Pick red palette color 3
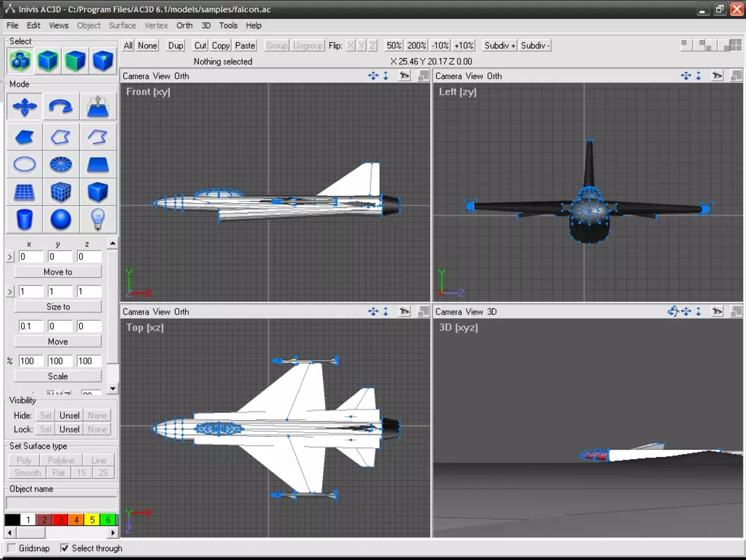 pos(60,519)
